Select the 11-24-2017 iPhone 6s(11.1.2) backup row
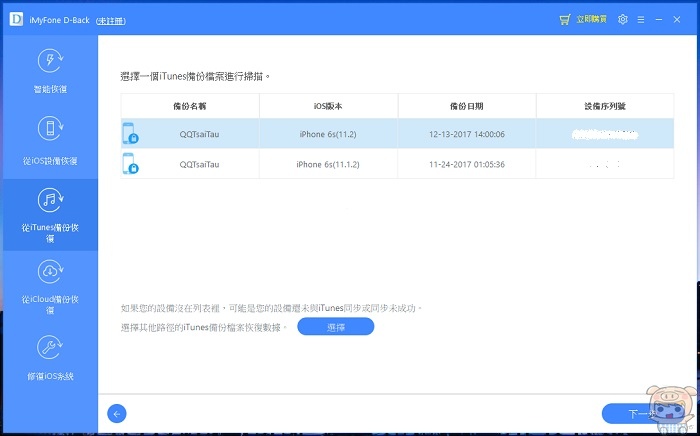The height and width of the screenshot is (436, 700). (397, 164)
